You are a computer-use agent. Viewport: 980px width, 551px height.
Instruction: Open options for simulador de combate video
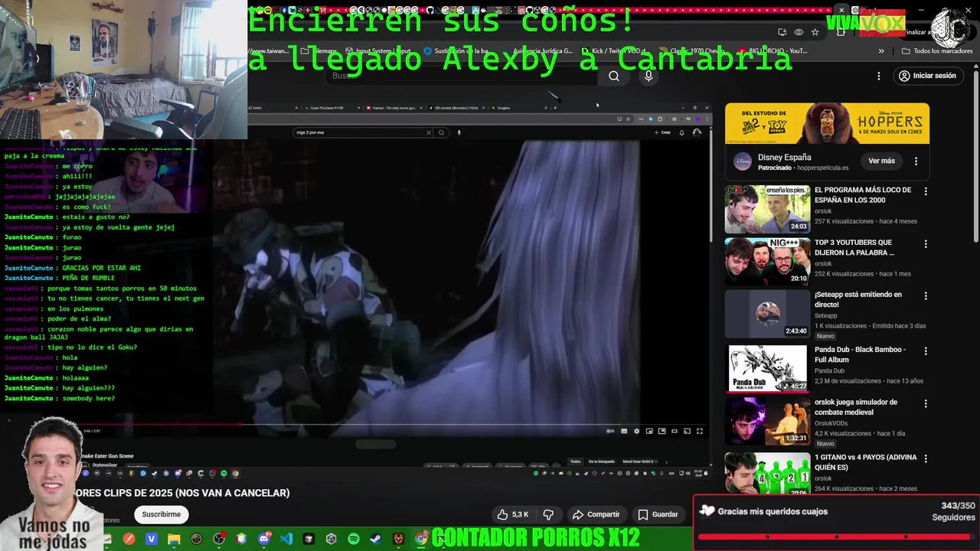(926, 403)
